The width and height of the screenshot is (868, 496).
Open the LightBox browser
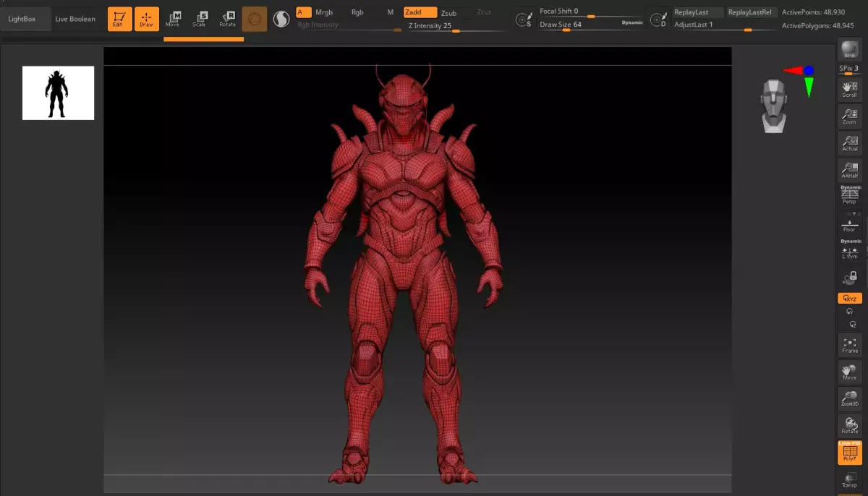[x=22, y=19]
